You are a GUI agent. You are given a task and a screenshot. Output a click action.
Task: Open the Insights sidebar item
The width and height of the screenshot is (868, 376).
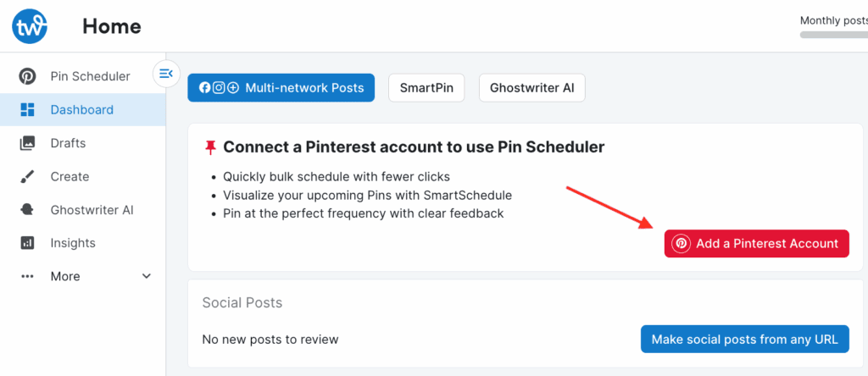73,243
